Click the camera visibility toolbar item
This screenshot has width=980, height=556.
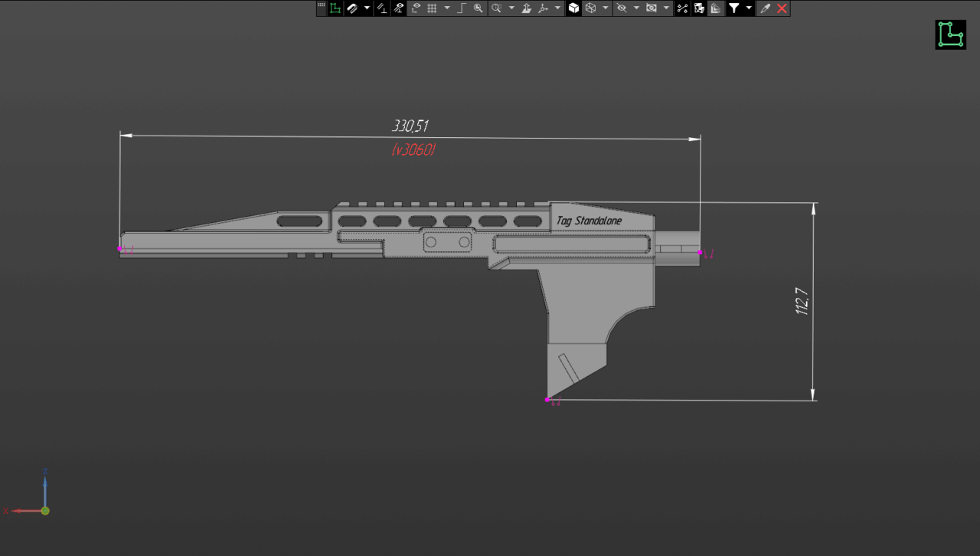point(651,8)
